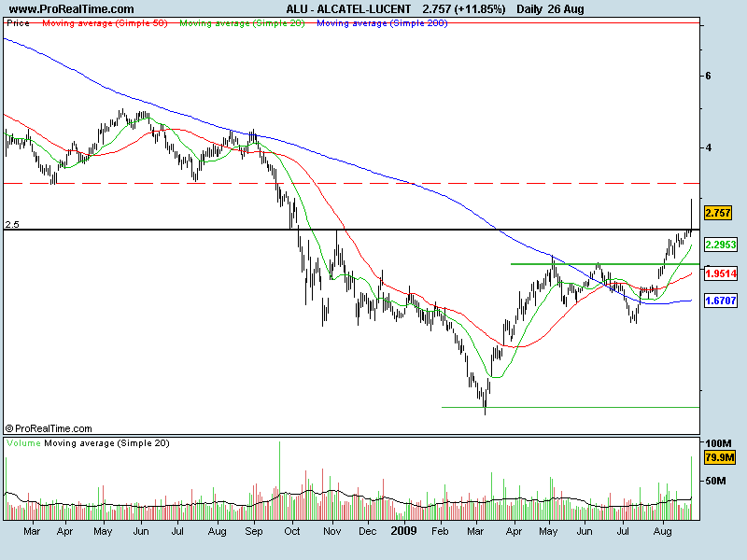Select the Price legend label
747x560 pixels.
pyautogui.click(x=18, y=22)
